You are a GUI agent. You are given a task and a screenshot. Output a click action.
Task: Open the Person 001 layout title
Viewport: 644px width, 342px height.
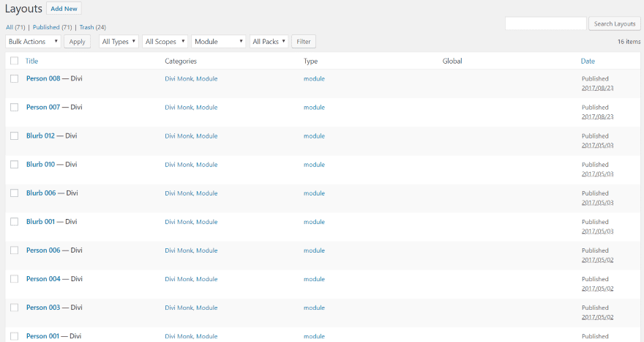tap(42, 336)
